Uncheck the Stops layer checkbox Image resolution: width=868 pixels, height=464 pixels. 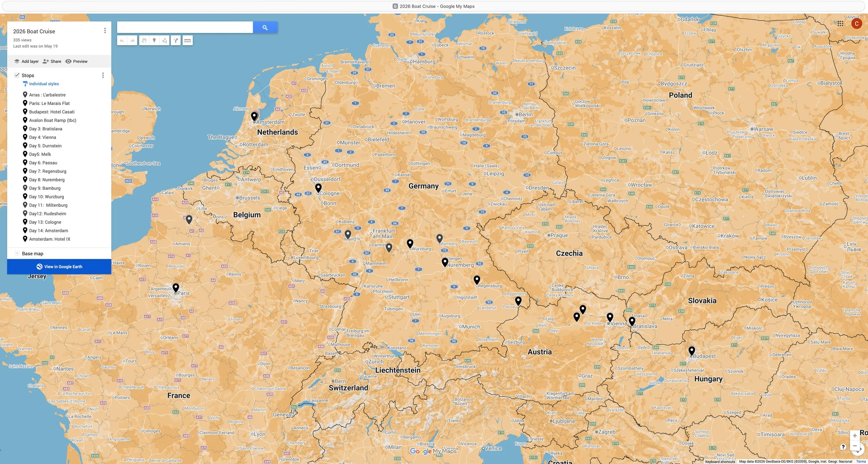(x=17, y=75)
